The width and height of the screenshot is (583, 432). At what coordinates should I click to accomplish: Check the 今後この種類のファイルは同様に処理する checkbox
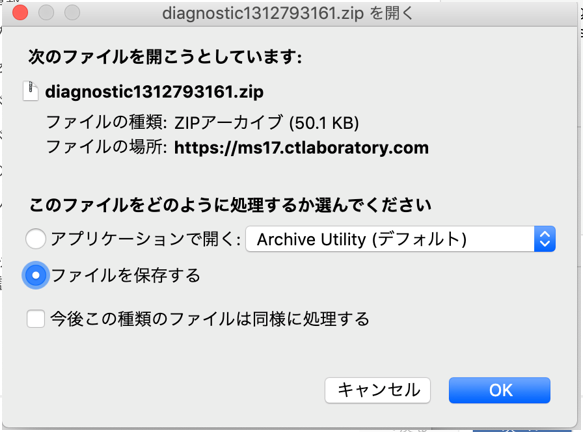[x=36, y=319]
